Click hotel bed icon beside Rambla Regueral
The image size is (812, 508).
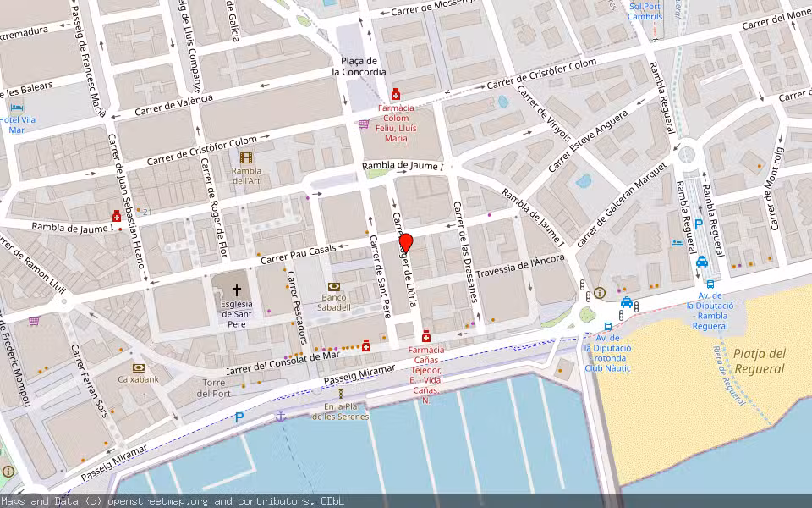[677, 243]
